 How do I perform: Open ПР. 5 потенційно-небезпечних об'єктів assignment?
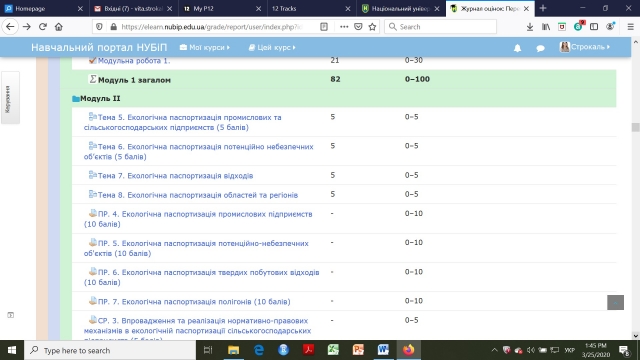click(x=196, y=248)
